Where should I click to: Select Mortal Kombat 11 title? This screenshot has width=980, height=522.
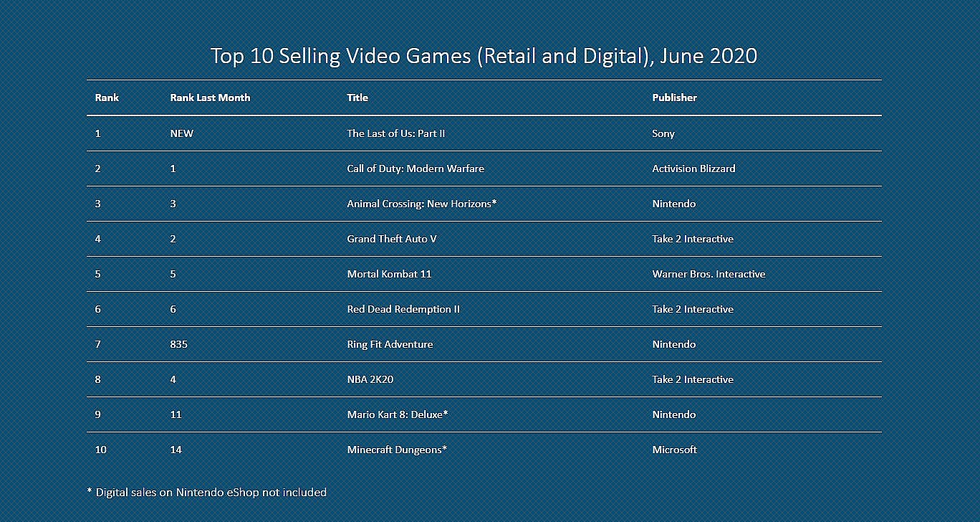pos(389,274)
